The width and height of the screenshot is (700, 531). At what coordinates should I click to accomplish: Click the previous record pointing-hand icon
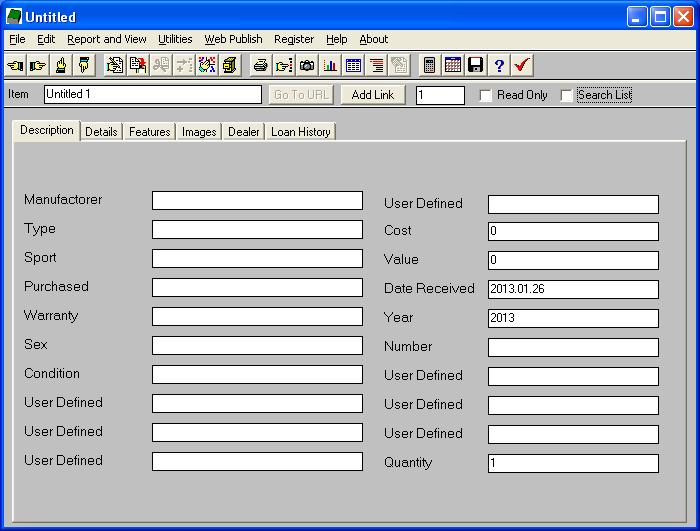coord(15,65)
